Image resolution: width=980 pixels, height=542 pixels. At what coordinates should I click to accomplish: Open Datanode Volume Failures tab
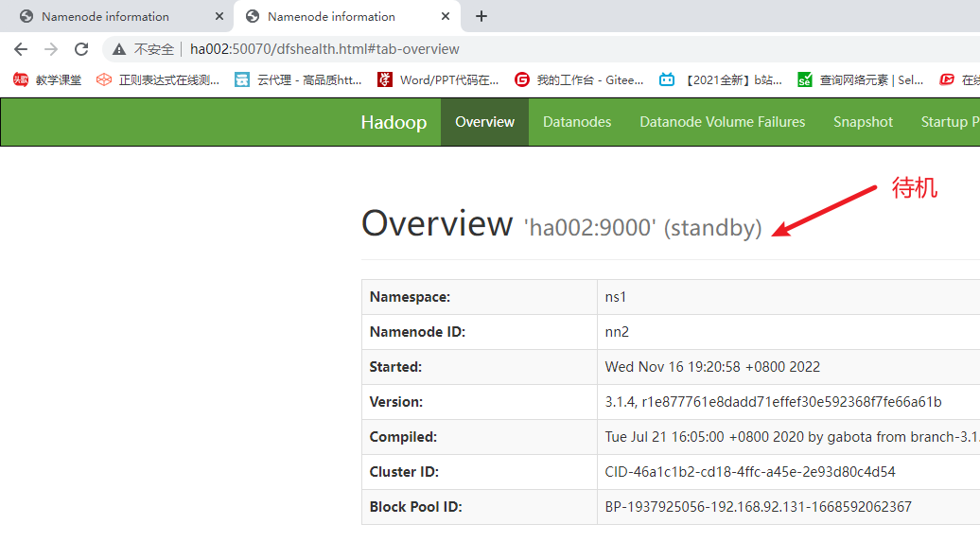[723, 122]
